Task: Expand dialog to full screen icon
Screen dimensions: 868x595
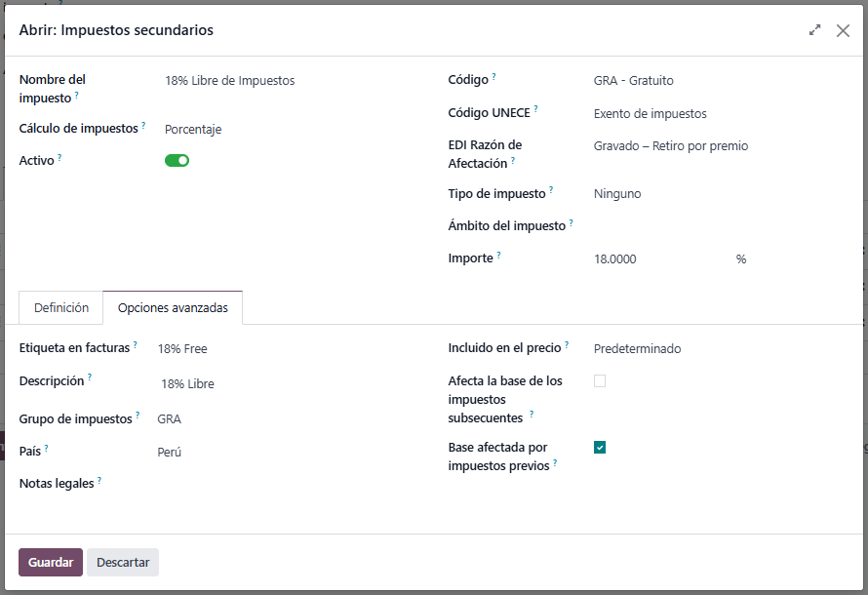Action: (x=814, y=30)
